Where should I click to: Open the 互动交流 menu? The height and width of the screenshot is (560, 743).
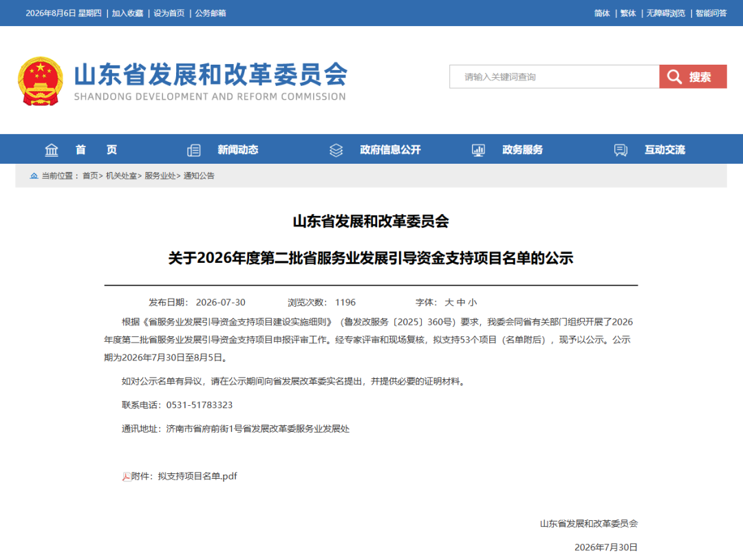[665, 150]
